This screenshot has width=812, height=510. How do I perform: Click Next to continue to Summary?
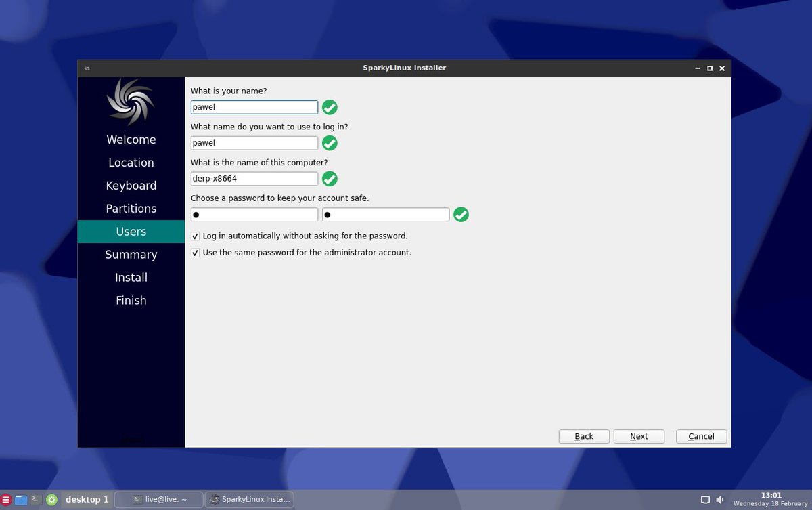click(x=639, y=437)
